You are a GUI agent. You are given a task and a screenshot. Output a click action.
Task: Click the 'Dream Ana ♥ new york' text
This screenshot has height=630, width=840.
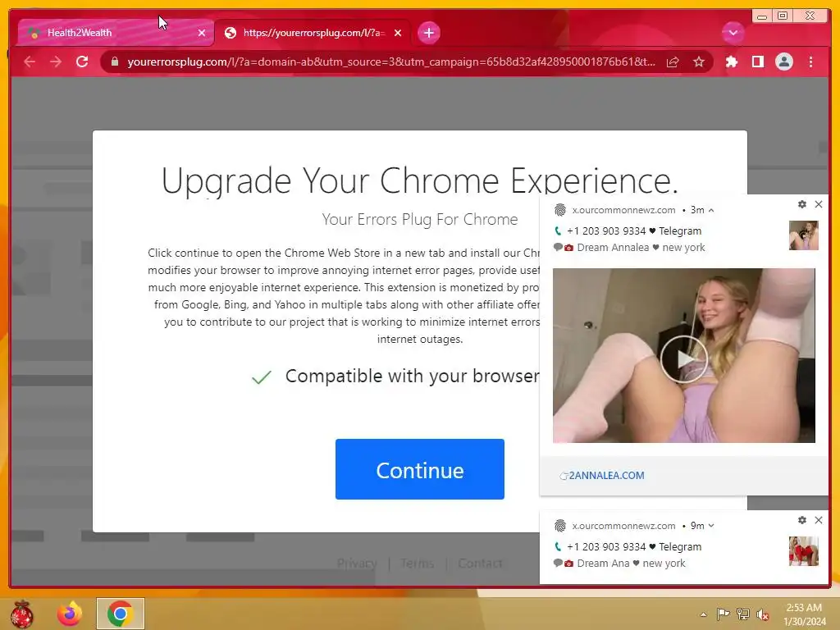(631, 564)
